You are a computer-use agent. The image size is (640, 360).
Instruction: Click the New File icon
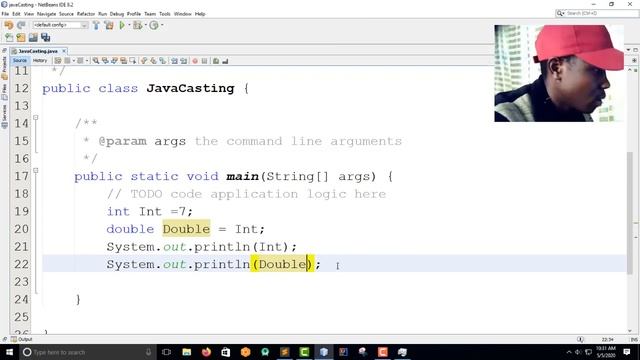[x=9, y=38]
